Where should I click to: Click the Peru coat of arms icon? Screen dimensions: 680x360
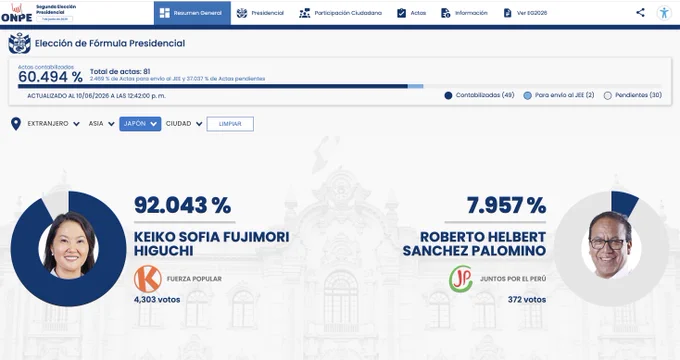coord(20,43)
